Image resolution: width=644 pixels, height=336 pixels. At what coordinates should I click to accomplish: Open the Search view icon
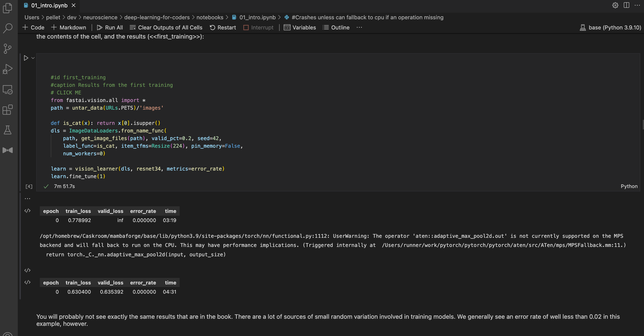(8, 28)
